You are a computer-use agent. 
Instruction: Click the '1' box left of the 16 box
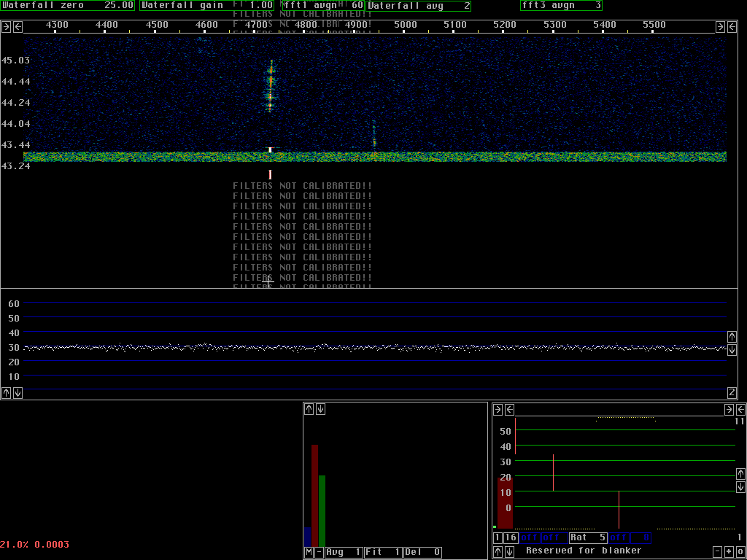[x=498, y=538]
